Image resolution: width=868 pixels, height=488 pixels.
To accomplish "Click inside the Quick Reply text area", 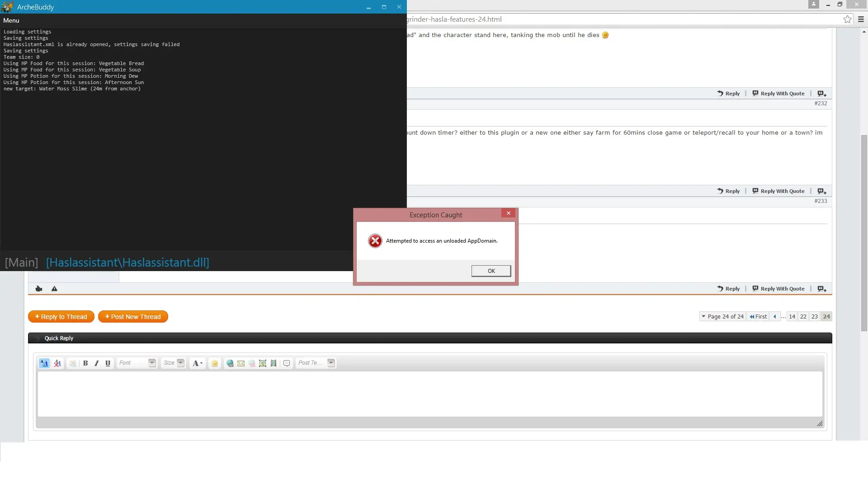I will (429, 394).
